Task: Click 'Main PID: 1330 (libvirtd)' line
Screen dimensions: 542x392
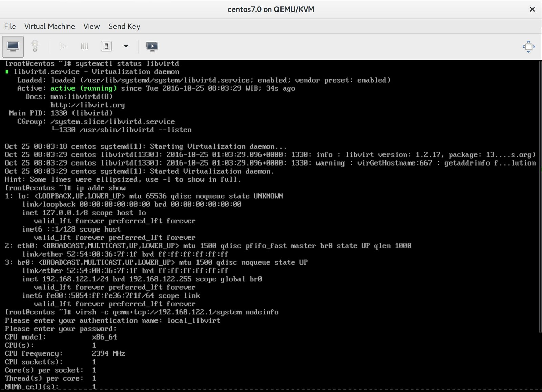Action: 61,113
